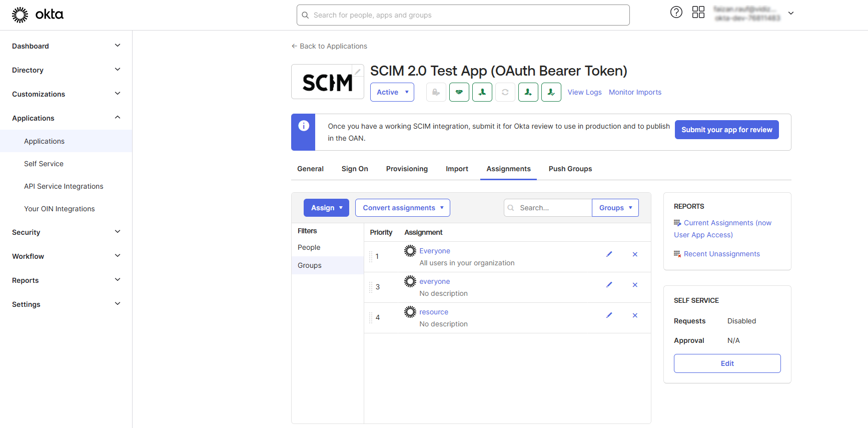
Task: Edit the Everyone group assignment with pencil icon
Action: tap(609, 254)
